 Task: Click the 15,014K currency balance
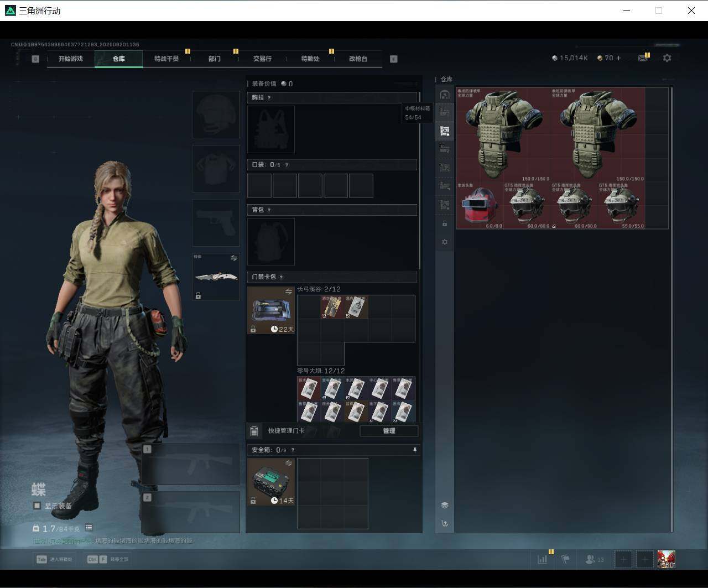[x=570, y=58]
